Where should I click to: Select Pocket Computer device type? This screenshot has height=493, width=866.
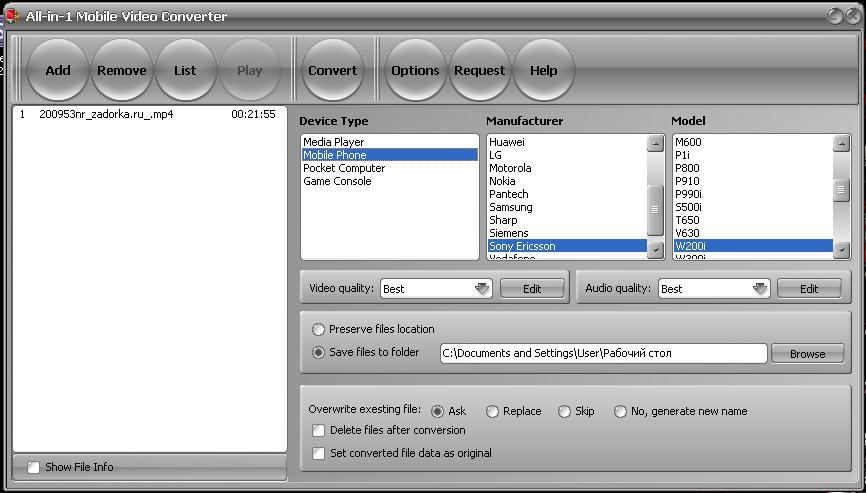click(x=389, y=168)
